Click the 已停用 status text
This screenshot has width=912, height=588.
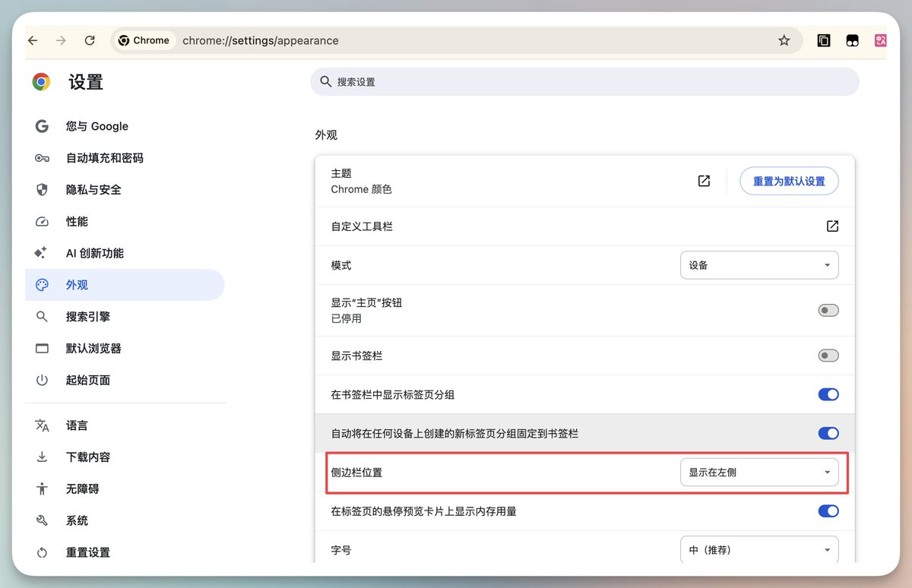pyautogui.click(x=346, y=318)
